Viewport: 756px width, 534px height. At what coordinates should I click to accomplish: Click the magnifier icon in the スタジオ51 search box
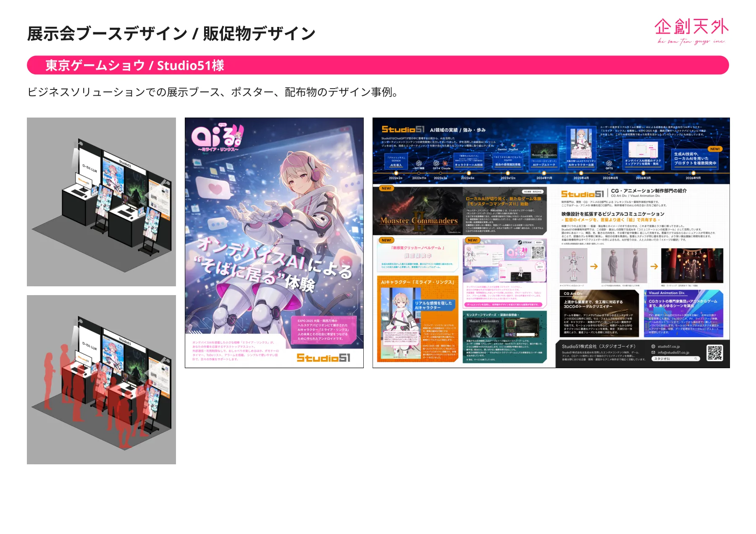pyautogui.click(x=696, y=359)
